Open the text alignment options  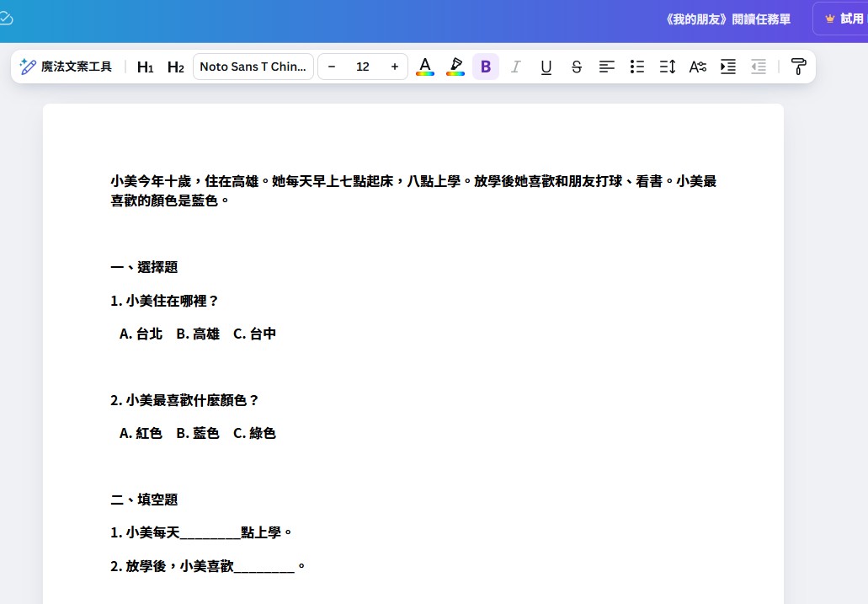(607, 67)
